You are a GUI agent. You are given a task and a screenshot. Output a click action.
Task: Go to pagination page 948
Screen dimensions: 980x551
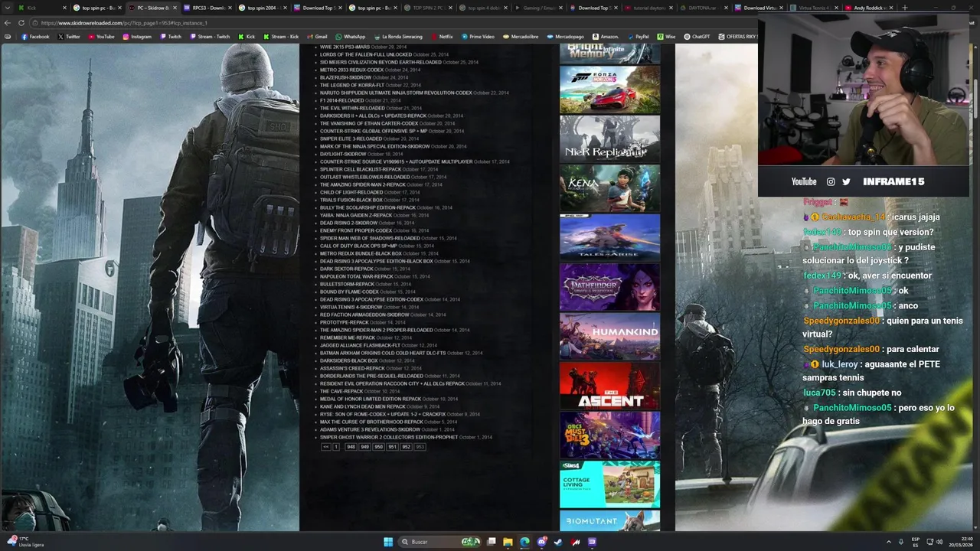coord(351,447)
